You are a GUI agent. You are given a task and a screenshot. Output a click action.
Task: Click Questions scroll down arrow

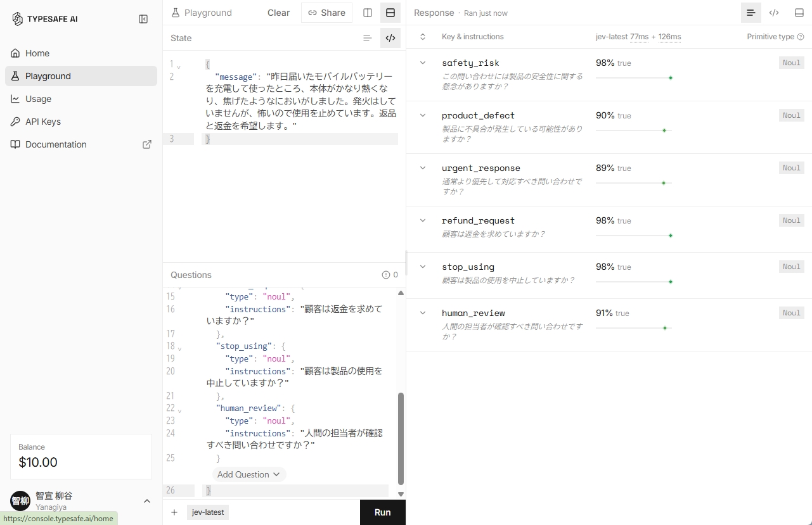pyautogui.click(x=401, y=494)
